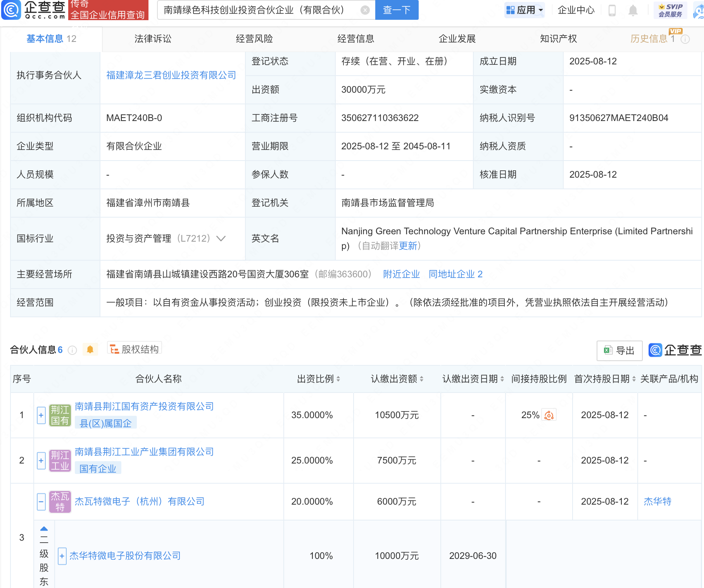Viewport: 704px width, 588px height.
Task: Click 杰瓦特 company logo icon
Action: point(60,502)
